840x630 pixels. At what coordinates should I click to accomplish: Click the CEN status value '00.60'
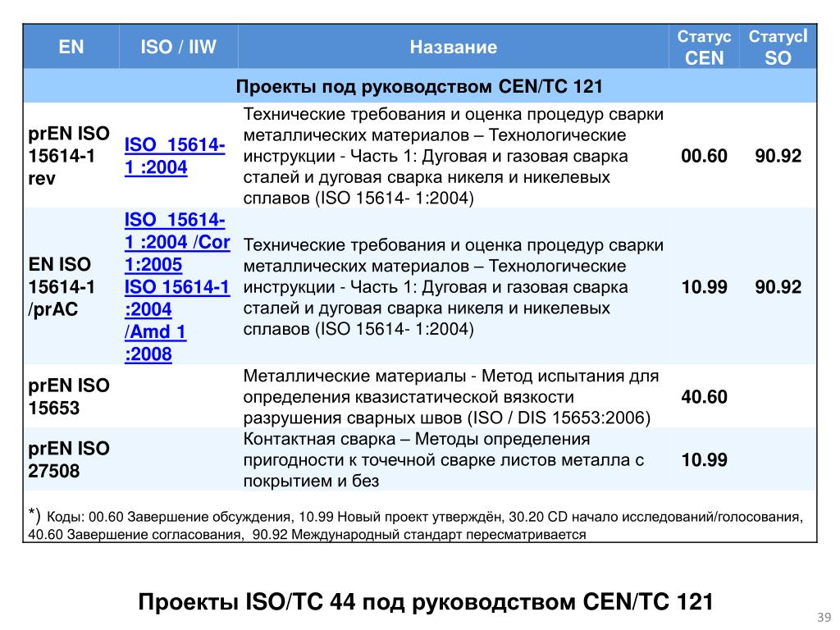pos(704,156)
